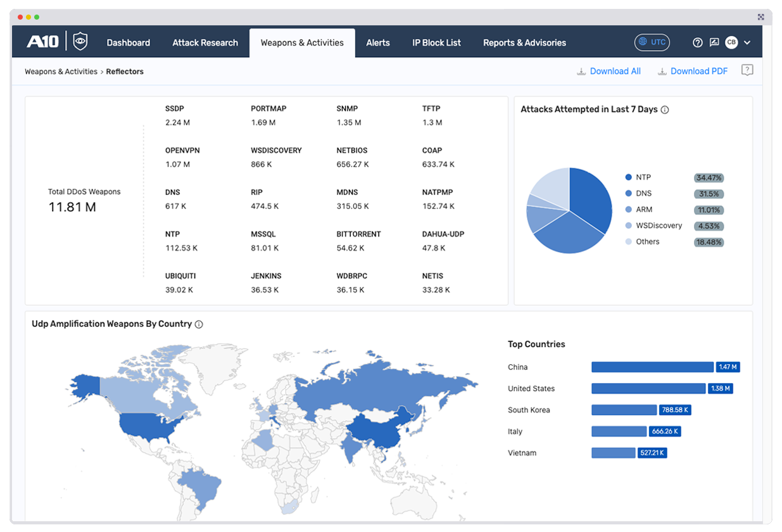Open the page help icon near Download PDF
The width and height of the screenshot is (782, 532).
[x=747, y=70]
